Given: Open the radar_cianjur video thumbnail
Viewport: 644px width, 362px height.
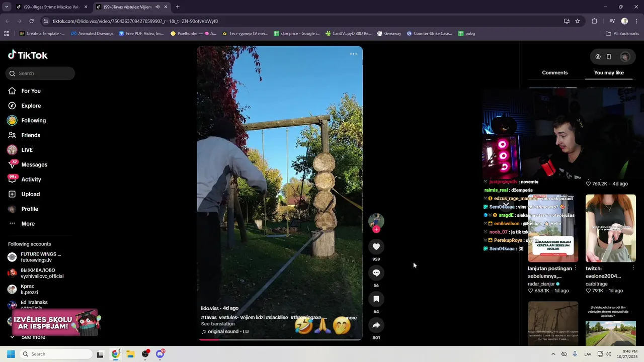Looking at the screenshot, I should tap(552, 228).
